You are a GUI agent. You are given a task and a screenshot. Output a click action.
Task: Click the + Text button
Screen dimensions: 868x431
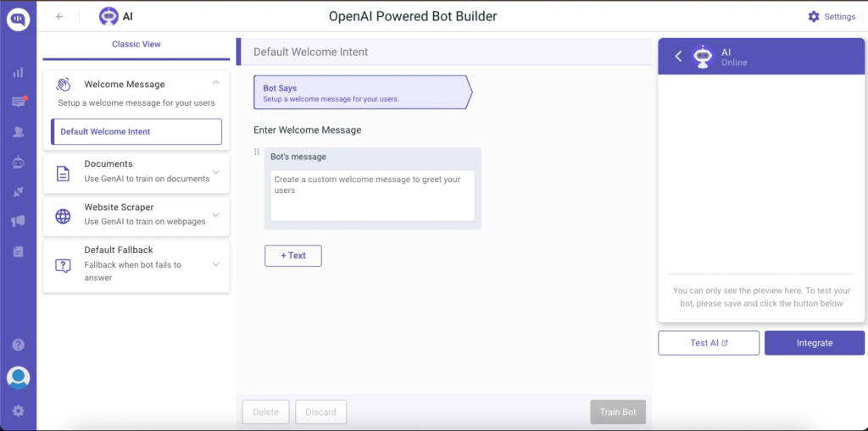pyautogui.click(x=292, y=256)
